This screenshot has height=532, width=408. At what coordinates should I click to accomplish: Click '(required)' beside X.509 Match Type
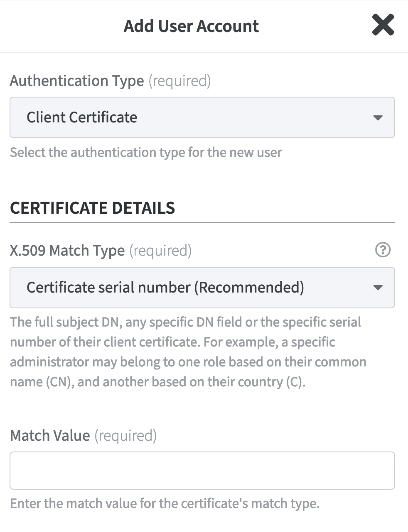click(x=160, y=251)
